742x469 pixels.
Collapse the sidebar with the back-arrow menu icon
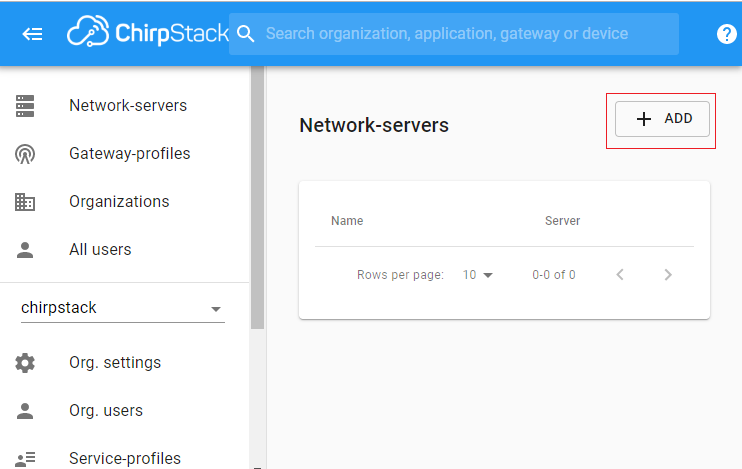click(x=32, y=34)
